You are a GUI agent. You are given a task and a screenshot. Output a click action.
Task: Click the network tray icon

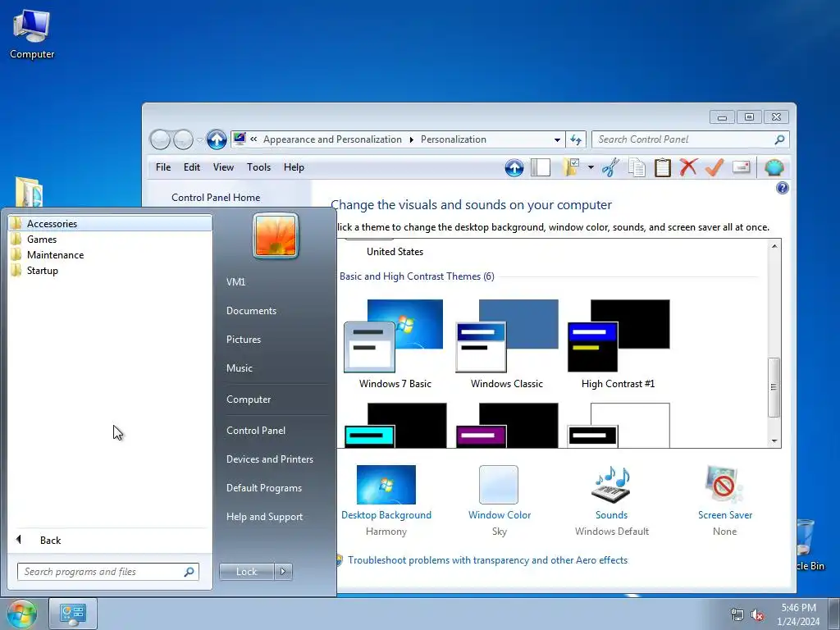click(737, 614)
